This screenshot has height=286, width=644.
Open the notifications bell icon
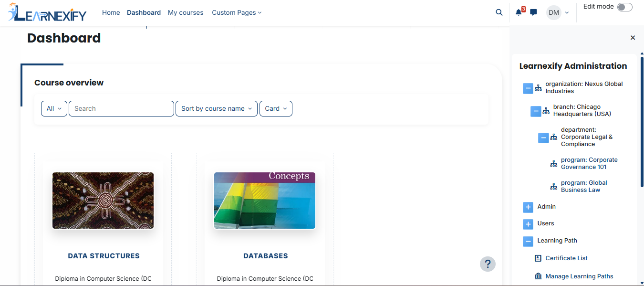(x=519, y=12)
